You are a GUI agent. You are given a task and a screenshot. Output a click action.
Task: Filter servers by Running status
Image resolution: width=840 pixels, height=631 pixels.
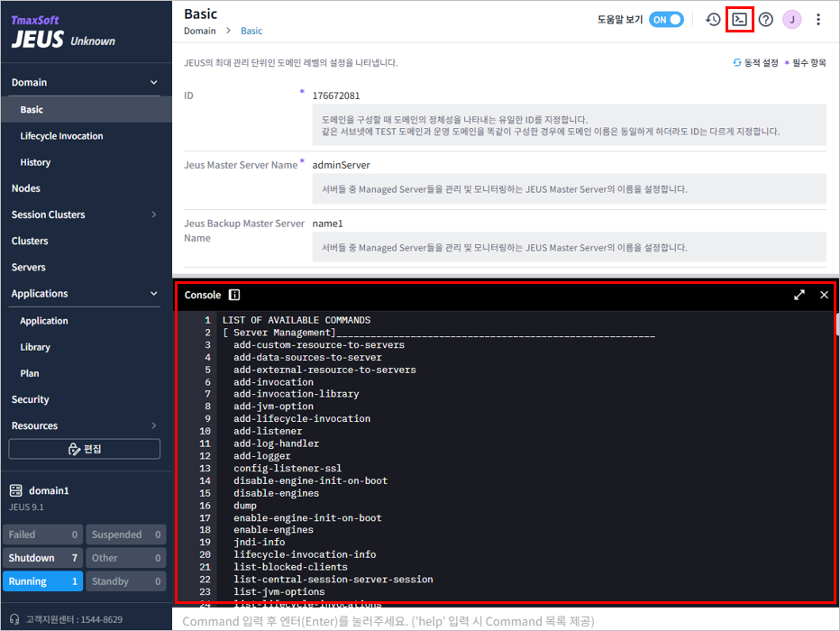pos(41,581)
